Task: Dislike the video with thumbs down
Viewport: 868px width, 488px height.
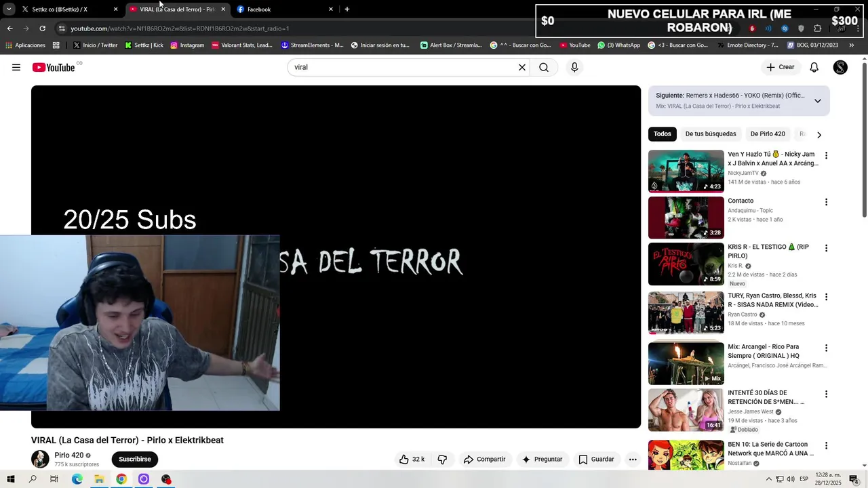Action: [x=442, y=459]
